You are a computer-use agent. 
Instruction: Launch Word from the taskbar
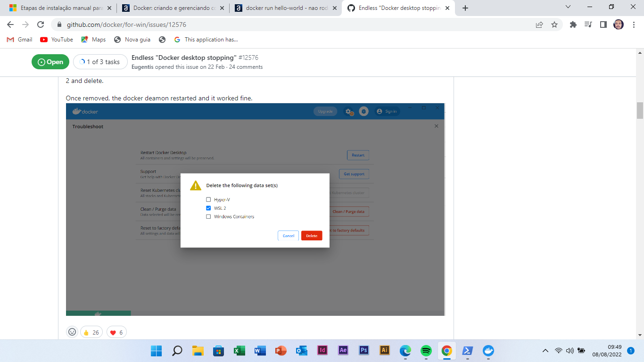260,351
